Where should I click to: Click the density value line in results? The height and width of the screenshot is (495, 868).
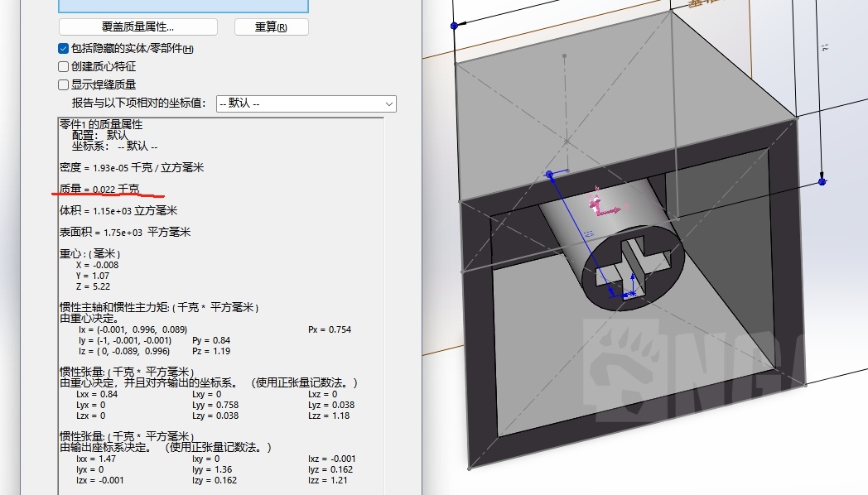click(131, 167)
